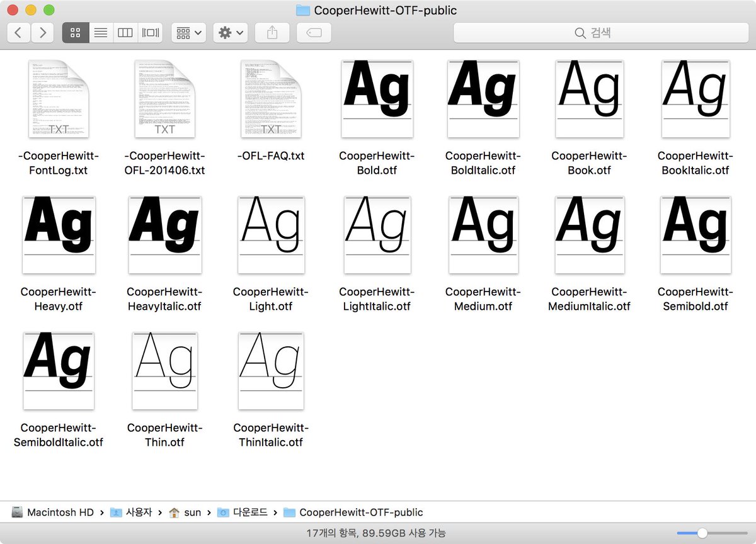The height and width of the screenshot is (544, 756).
Task: Click the folder proxy icon in title bar
Action: point(303,10)
